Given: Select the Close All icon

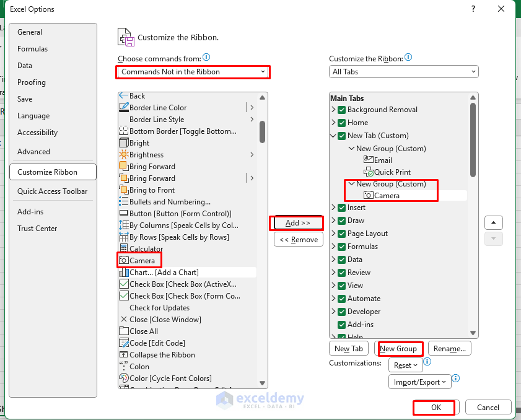Looking at the screenshot, I should coord(124,331).
